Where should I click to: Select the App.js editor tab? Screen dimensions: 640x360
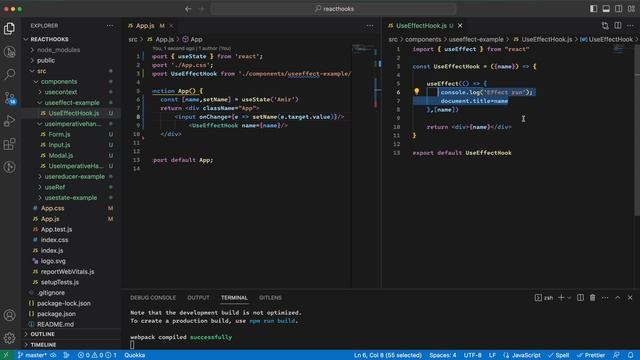145,26
